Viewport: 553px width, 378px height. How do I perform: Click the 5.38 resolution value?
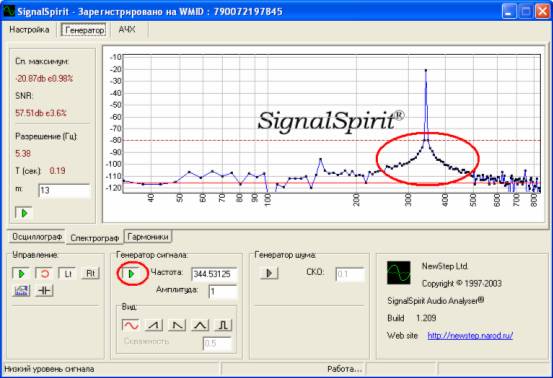click(x=23, y=153)
